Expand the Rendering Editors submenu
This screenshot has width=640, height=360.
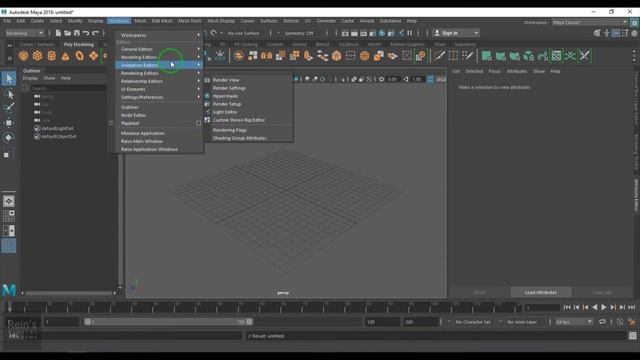160,73
